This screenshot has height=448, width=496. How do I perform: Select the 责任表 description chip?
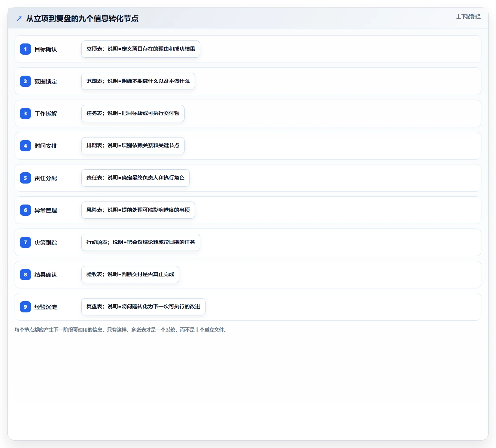click(x=136, y=178)
